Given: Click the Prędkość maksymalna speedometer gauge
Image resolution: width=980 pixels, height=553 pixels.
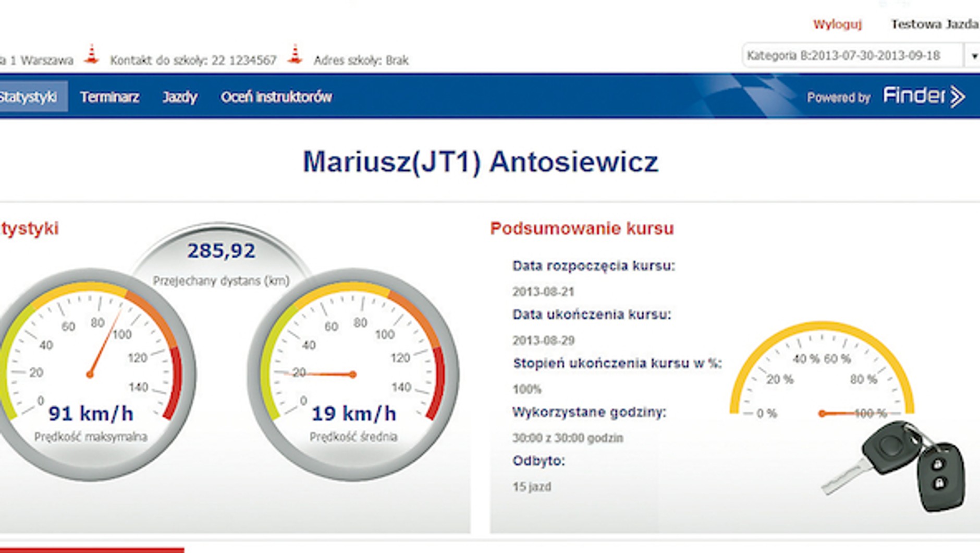Looking at the screenshot, I should point(91,375).
